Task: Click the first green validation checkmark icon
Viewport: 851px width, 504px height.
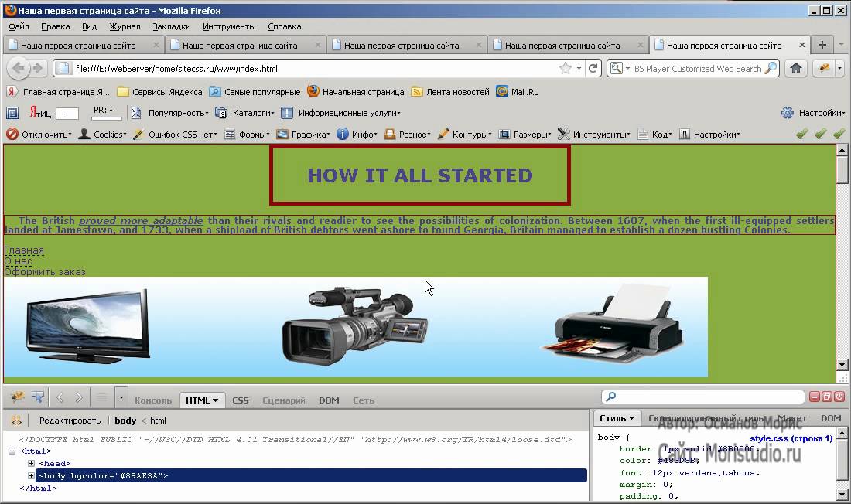Action: click(802, 134)
